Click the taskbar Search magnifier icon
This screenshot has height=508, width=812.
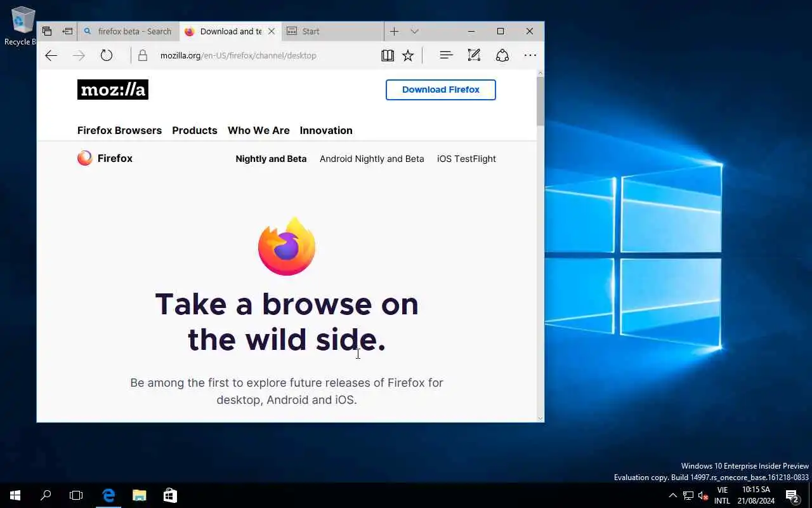click(x=46, y=495)
